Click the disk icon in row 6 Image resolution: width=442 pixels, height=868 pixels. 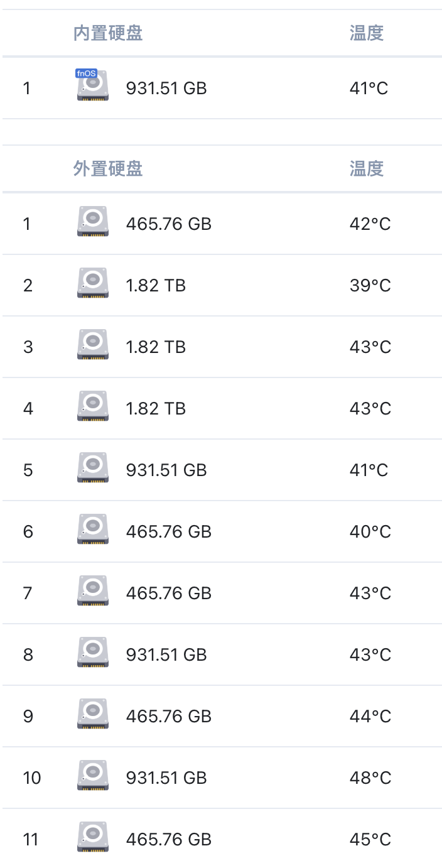(93, 529)
